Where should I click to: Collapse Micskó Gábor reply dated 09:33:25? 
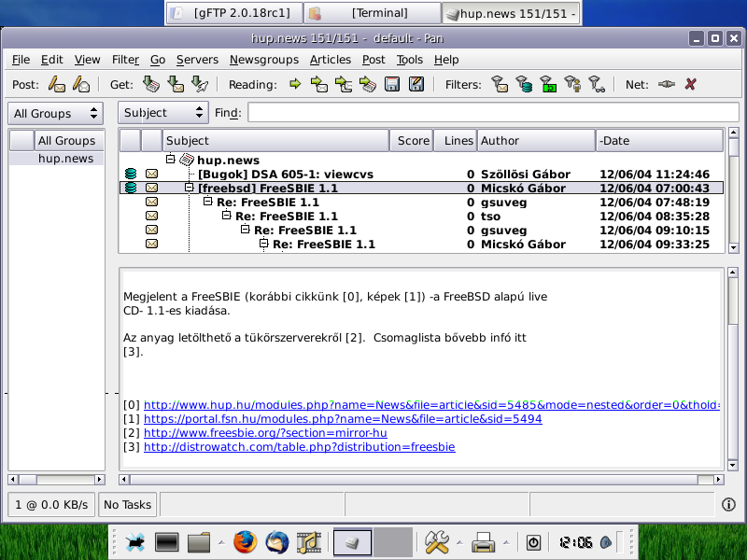pos(263,244)
